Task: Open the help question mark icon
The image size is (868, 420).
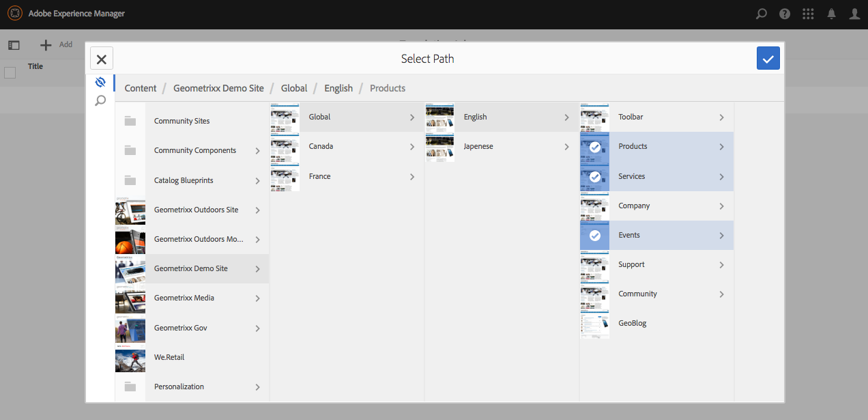Action: 785,14
